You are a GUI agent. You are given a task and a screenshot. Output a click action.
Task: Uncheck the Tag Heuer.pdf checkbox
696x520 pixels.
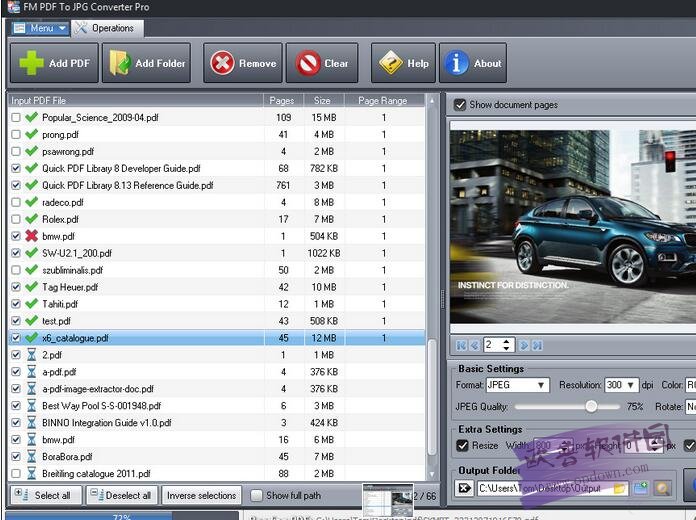click(16, 287)
